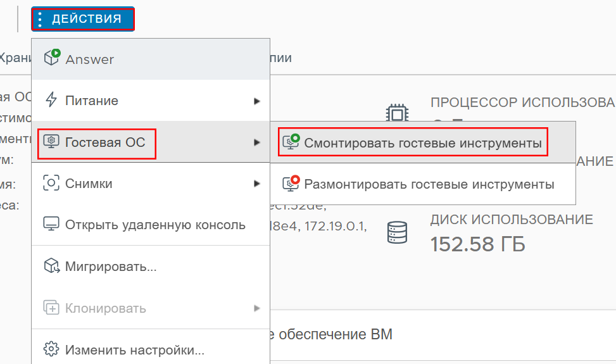Screen dimensions: 616x364
Task: Click the IP address 172.19.0.1 text
Action: 336,226
